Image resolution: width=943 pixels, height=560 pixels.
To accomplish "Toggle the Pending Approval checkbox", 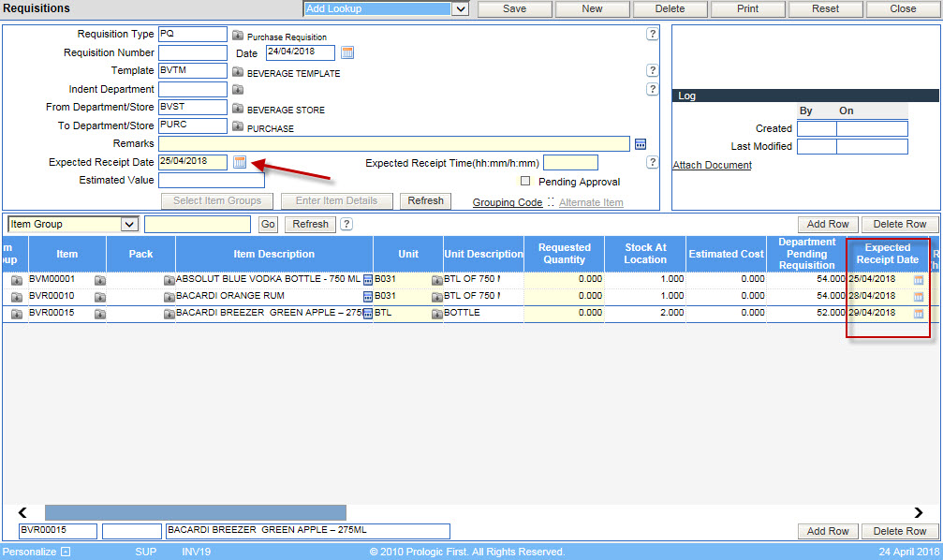I will point(525,181).
